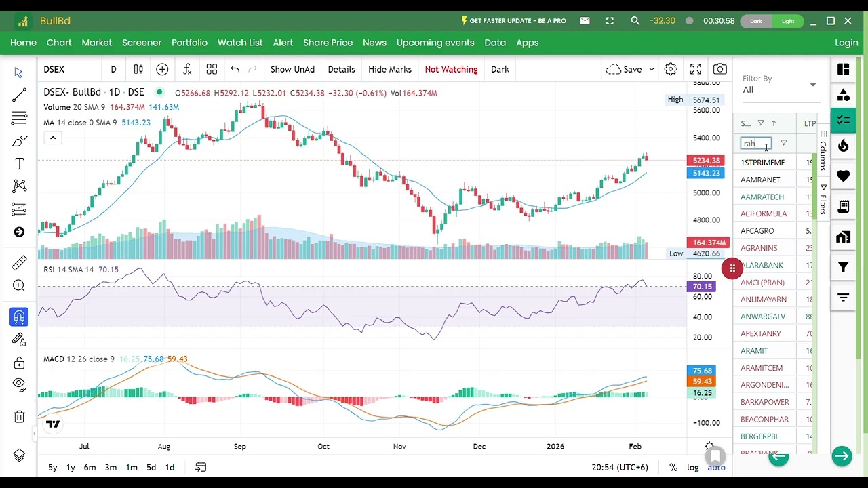Take a chart snapshot with camera
The image size is (868, 488).
(x=720, y=69)
